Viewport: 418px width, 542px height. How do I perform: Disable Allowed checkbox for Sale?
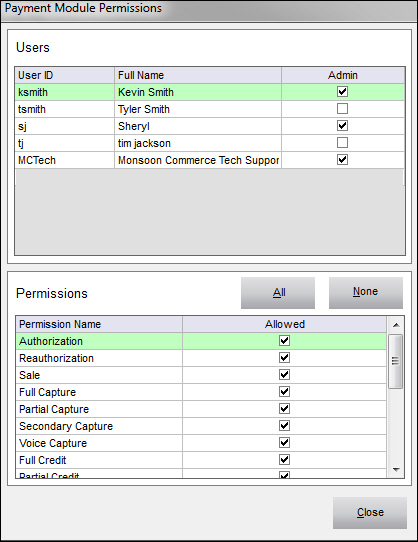[x=284, y=374]
